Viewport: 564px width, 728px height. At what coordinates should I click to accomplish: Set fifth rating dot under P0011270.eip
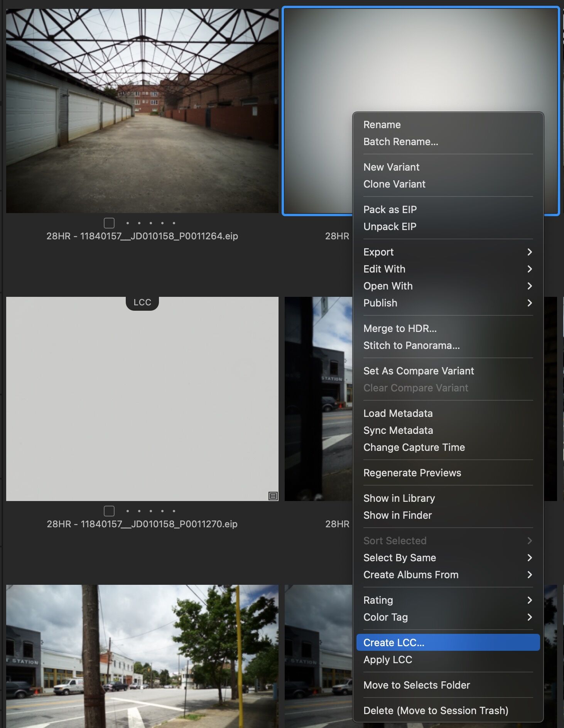point(174,511)
